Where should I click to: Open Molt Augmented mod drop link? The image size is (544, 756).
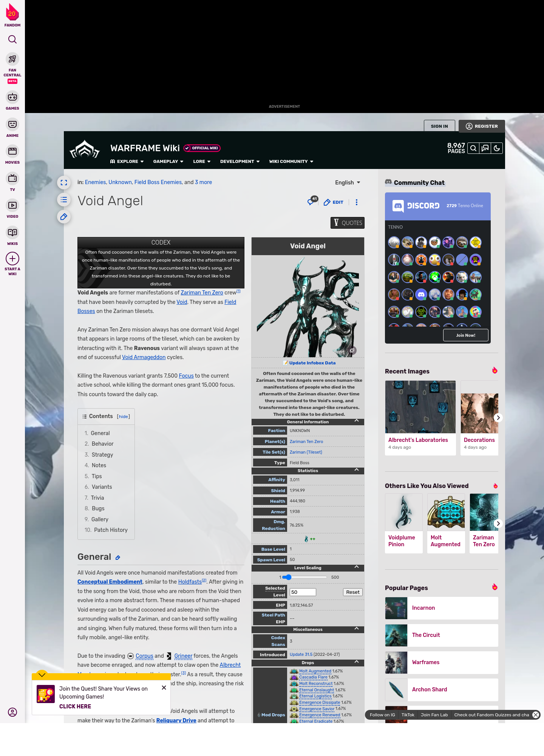tap(315, 671)
